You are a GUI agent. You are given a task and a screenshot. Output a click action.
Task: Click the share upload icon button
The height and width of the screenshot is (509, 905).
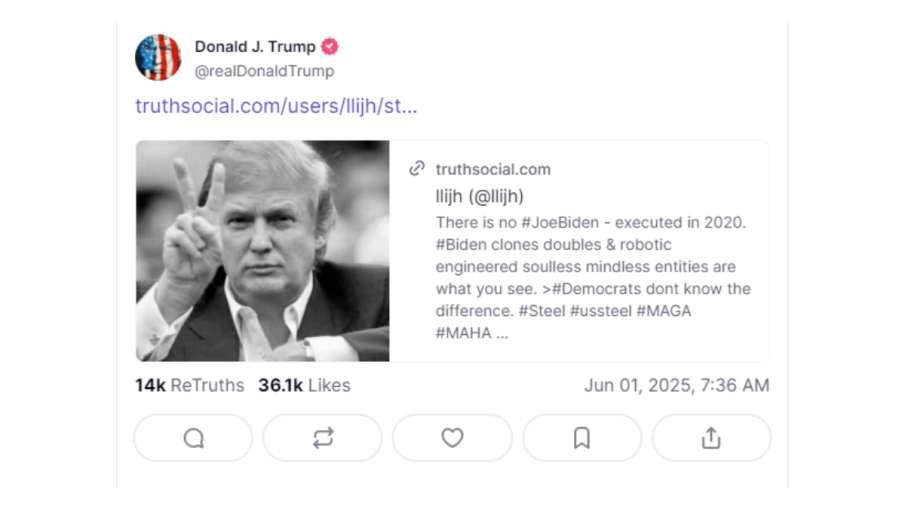click(711, 438)
